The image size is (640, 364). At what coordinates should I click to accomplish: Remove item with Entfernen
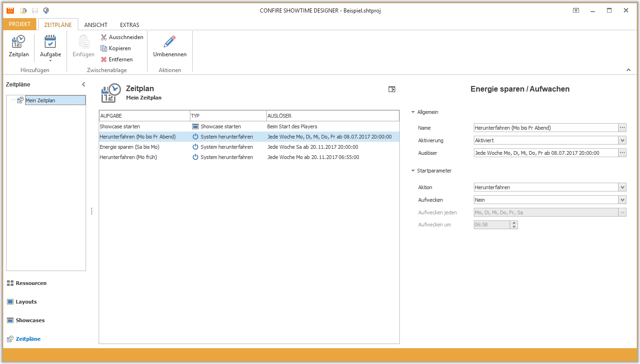pos(117,60)
